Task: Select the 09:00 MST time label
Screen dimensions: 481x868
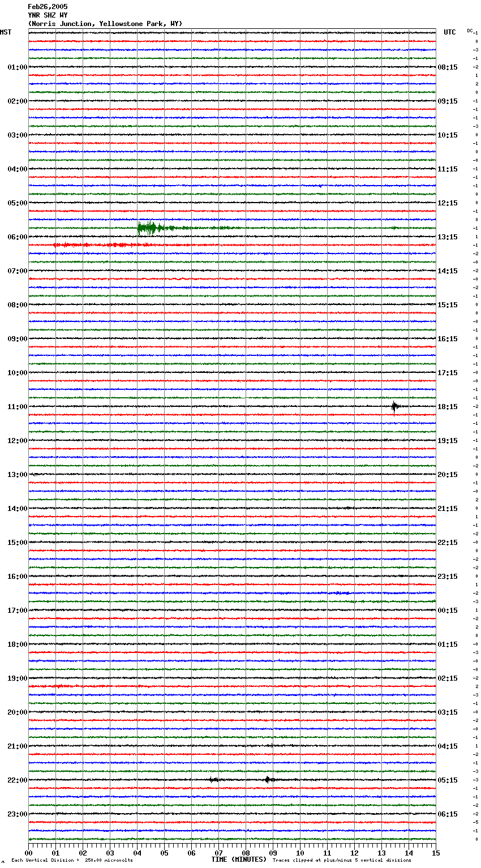Action: pyautogui.click(x=18, y=339)
